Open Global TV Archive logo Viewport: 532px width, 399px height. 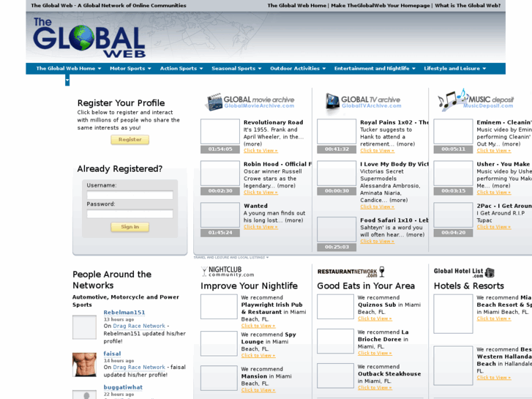pos(363,102)
